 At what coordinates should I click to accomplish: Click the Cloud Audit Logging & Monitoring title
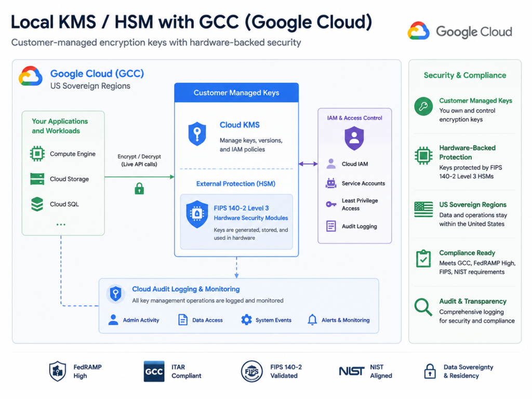185,289
